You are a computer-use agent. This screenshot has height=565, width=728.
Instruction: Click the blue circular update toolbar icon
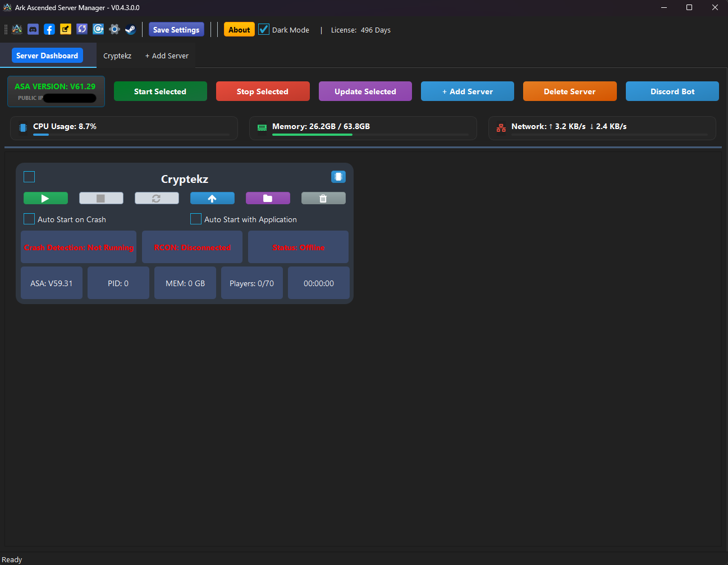point(98,29)
